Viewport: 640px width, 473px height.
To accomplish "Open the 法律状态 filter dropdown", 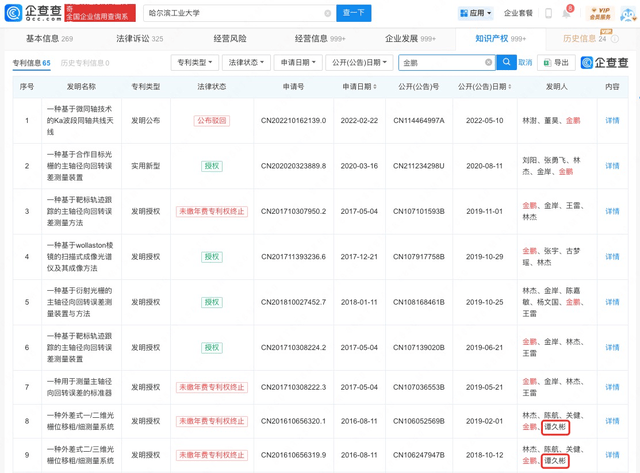I will pyautogui.click(x=246, y=62).
